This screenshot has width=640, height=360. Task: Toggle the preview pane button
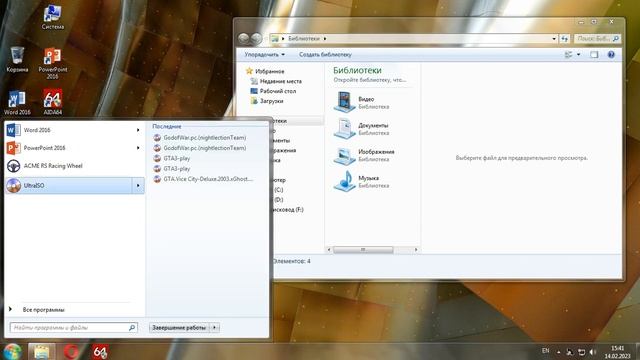pyautogui.click(x=594, y=54)
